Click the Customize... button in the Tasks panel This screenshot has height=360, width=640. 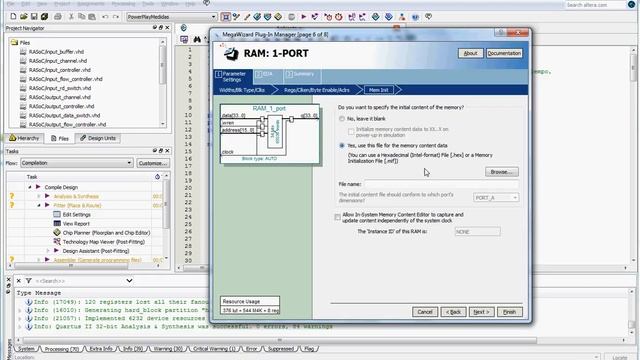(153, 163)
